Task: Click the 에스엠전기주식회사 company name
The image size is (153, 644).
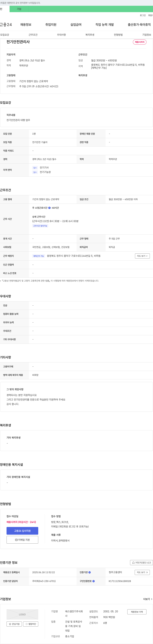Action: point(74,613)
